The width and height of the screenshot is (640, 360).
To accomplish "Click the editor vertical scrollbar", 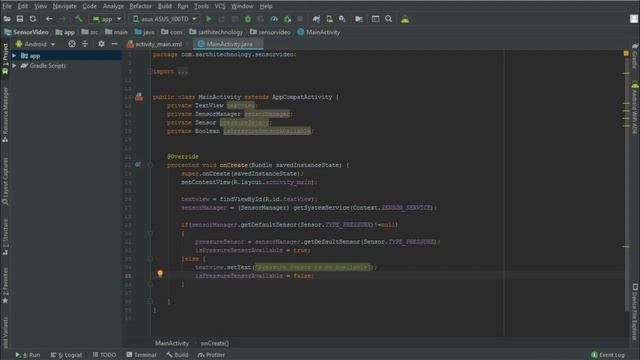I will [626, 184].
